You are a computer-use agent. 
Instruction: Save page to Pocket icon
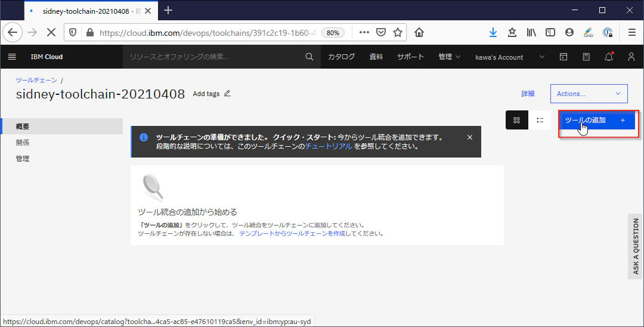(381, 32)
